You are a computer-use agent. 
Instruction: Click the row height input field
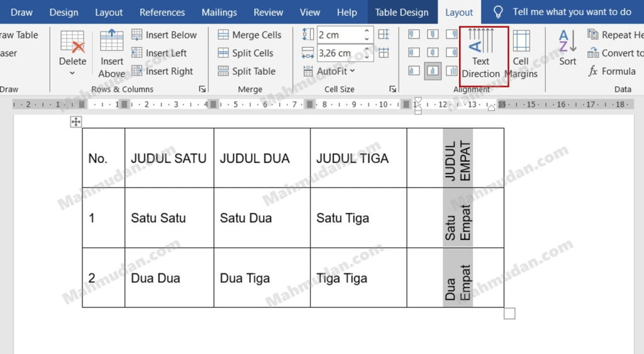(x=339, y=35)
